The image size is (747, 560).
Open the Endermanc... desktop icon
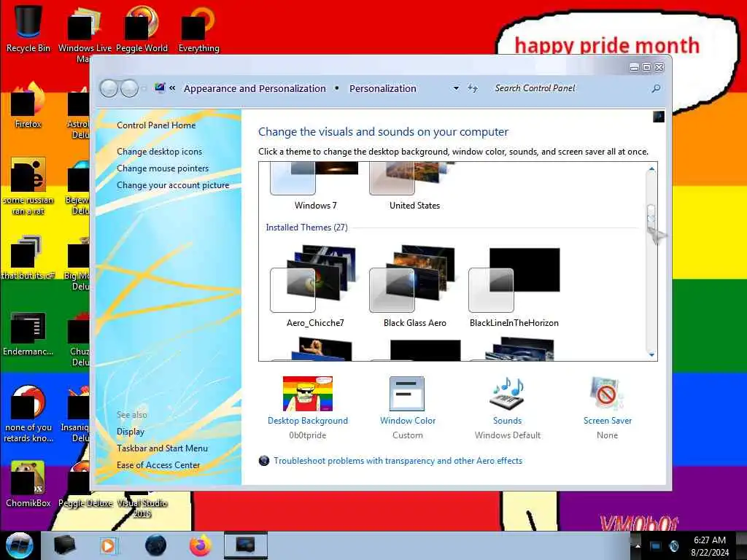pyautogui.click(x=28, y=333)
